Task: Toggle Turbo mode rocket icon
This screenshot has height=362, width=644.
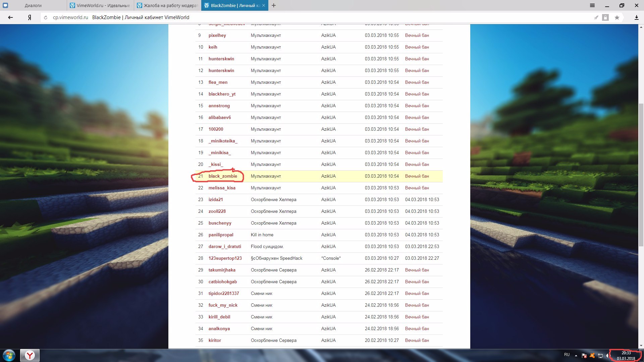Action: coord(596,17)
